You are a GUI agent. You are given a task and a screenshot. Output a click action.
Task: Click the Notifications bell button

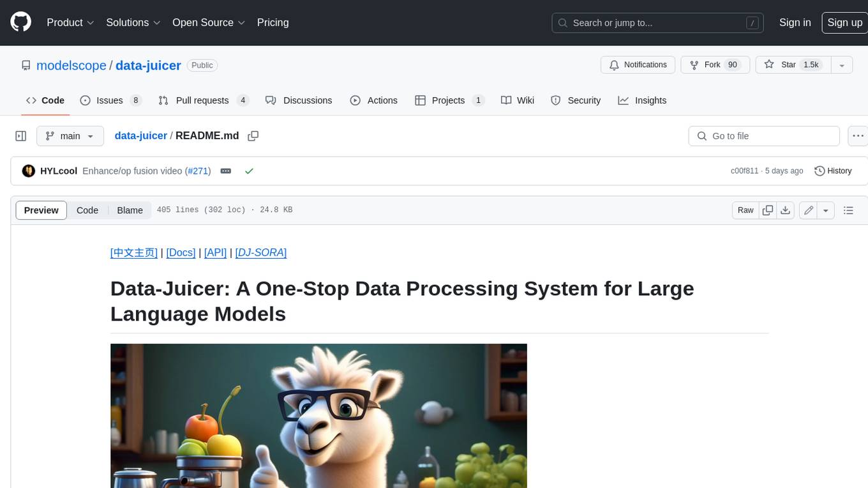638,65
